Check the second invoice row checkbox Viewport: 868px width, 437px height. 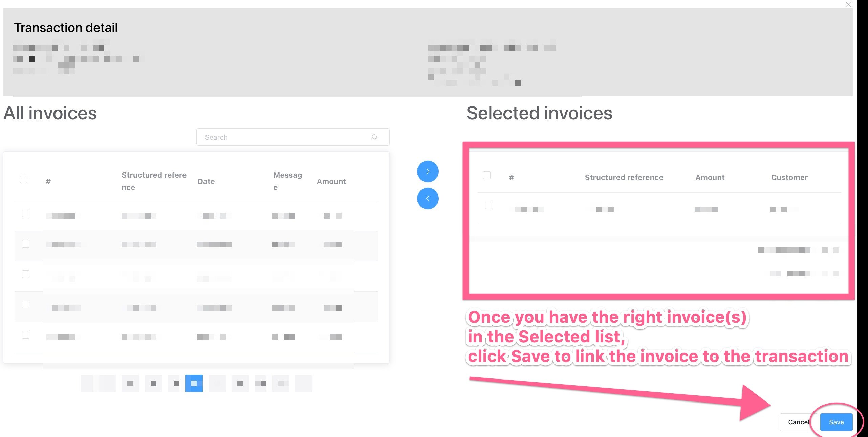[25, 244]
